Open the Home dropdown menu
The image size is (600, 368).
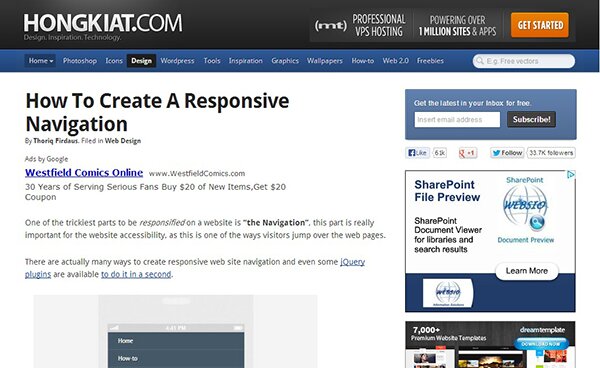tap(40, 61)
